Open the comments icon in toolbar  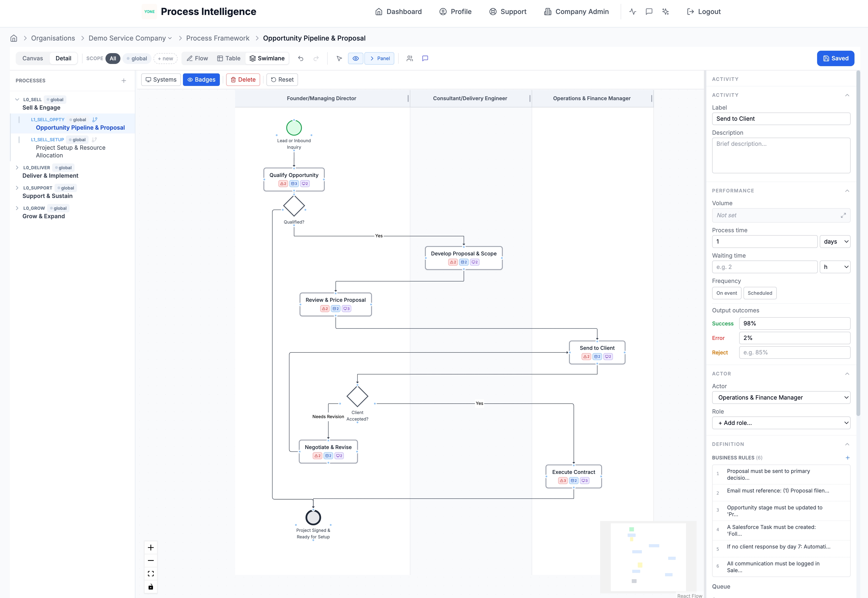tap(425, 58)
